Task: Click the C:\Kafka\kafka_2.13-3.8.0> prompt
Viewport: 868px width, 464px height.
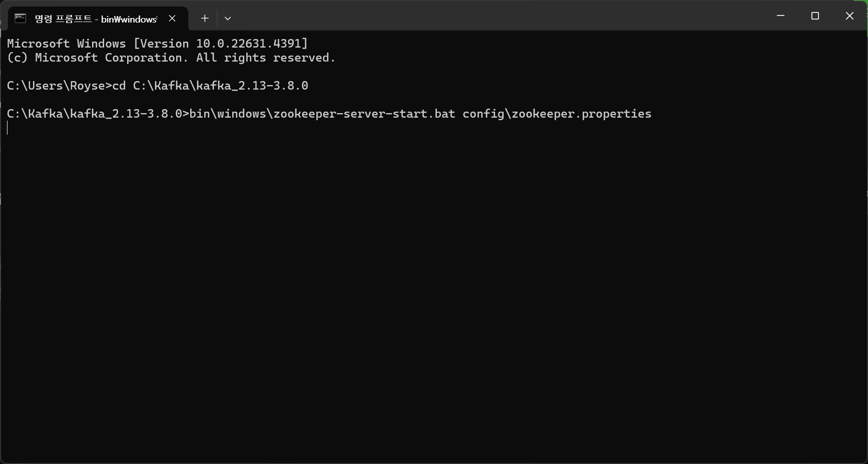Action: pos(98,114)
